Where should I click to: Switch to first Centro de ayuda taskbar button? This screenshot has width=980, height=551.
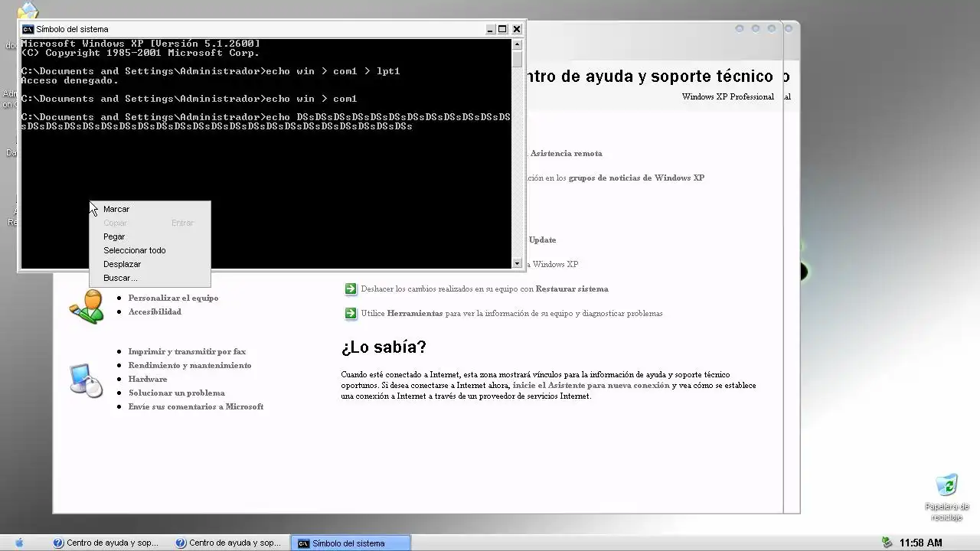coord(106,543)
